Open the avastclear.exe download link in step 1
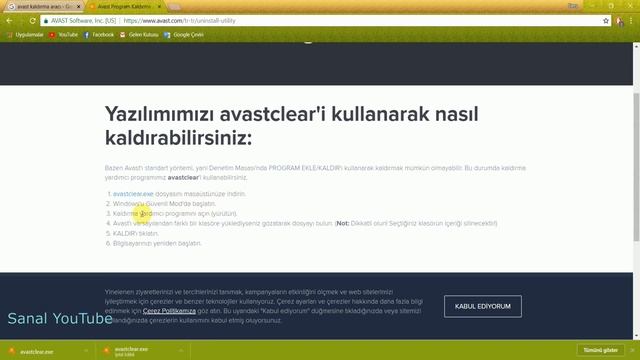640x360 pixels. click(133, 194)
